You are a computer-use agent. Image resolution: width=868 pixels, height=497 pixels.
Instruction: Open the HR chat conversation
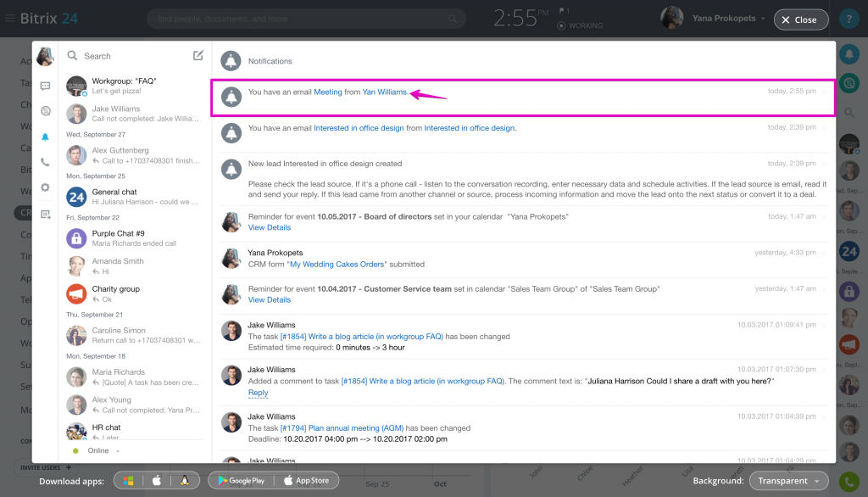(x=133, y=431)
